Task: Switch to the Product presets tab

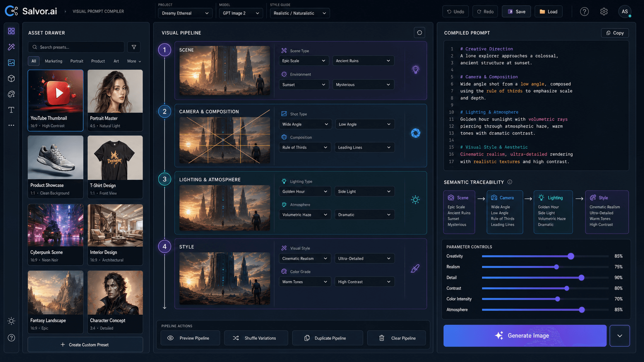Action: tap(98, 61)
